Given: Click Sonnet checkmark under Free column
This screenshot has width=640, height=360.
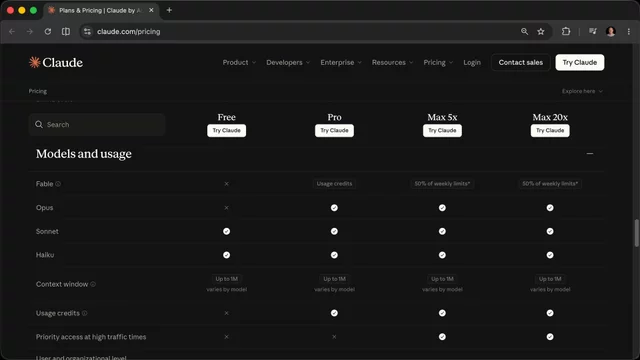Looking at the screenshot, I should [x=227, y=231].
